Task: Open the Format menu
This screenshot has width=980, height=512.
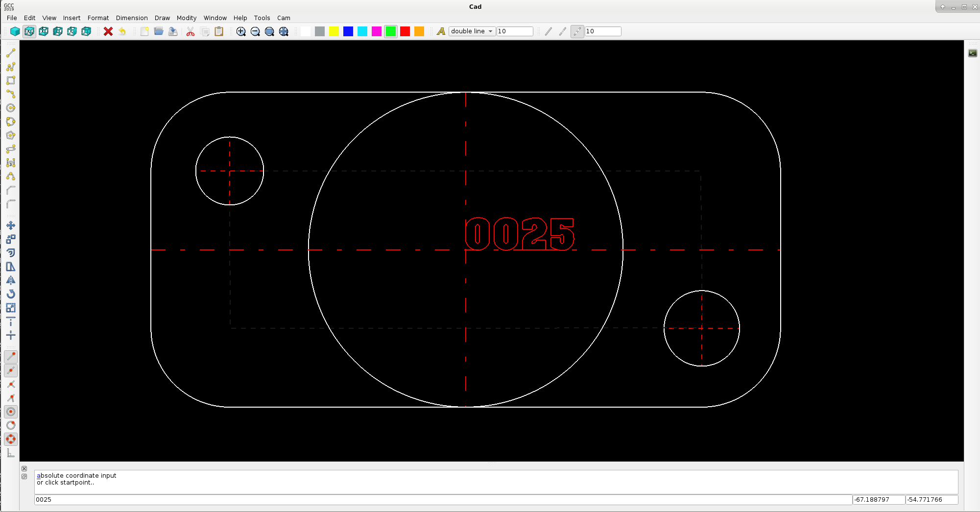Action: pyautogui.click(x=98, y=18)
